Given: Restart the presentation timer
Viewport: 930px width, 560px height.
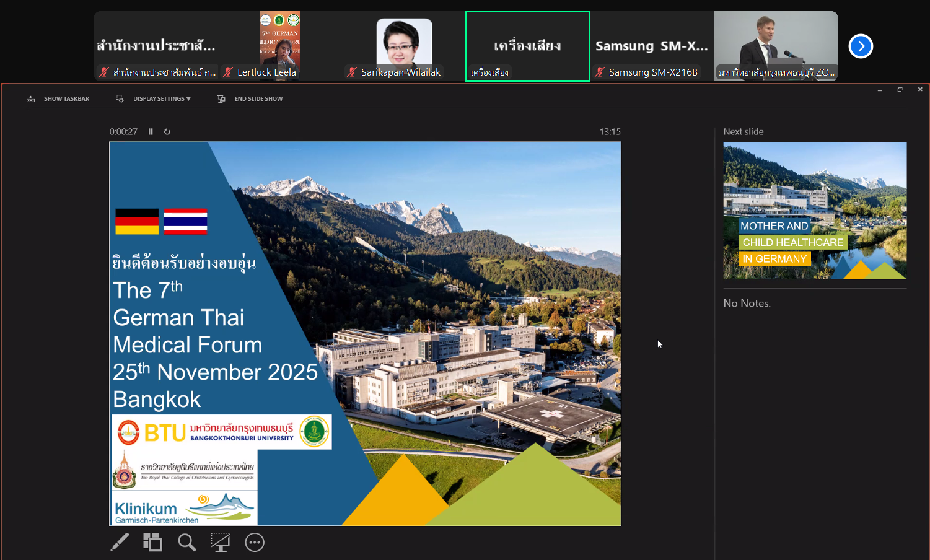Looking at the screenshot, I should coord(167,131).
